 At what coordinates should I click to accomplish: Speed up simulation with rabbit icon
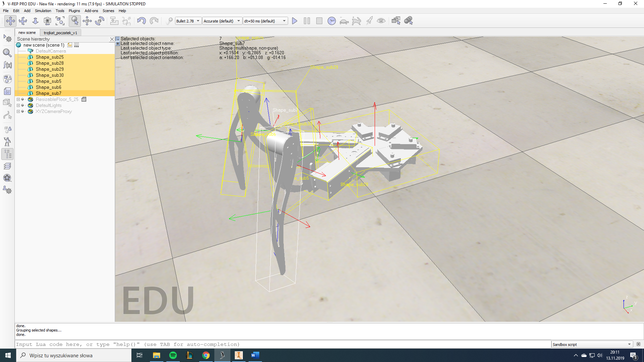pyautogui.click(x=357, y=21)
